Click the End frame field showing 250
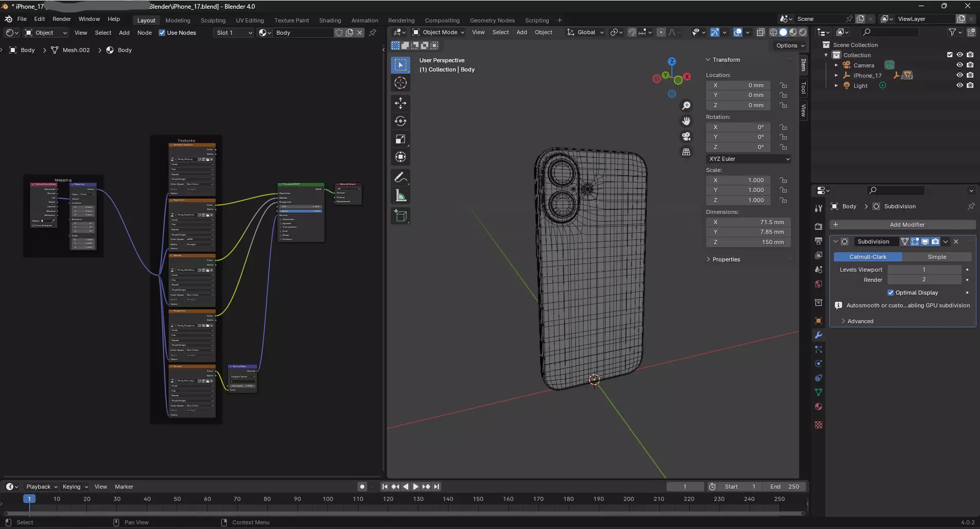Viewport: 980px width, 529px height. click(x=785, y=487)
